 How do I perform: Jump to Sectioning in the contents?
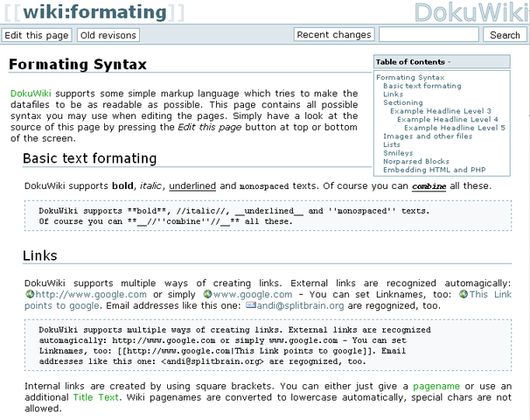click(x=403, y=102)
